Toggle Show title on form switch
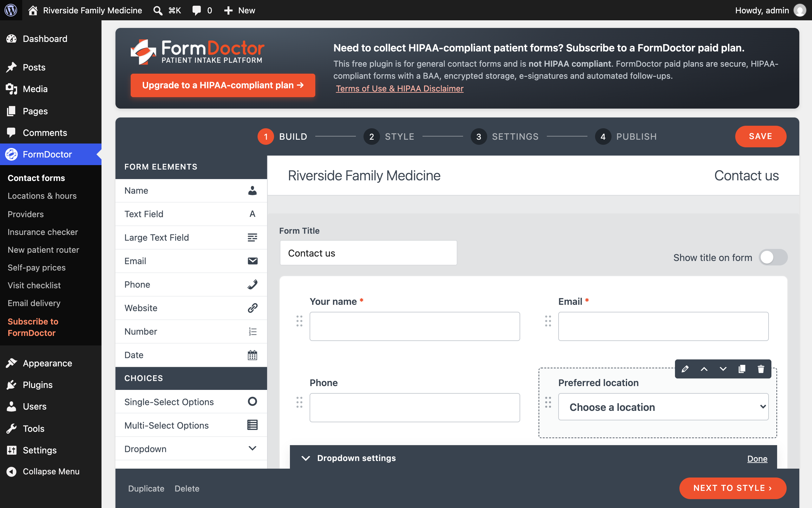 point(773,257)
